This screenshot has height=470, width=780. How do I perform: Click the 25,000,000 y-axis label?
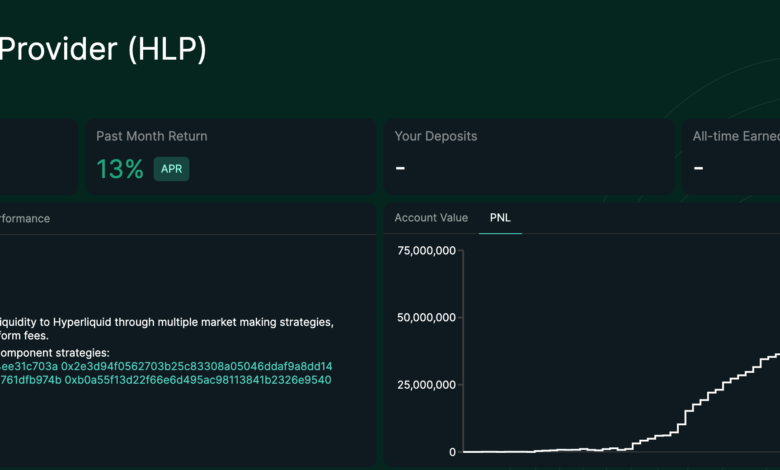coord(426,385)
